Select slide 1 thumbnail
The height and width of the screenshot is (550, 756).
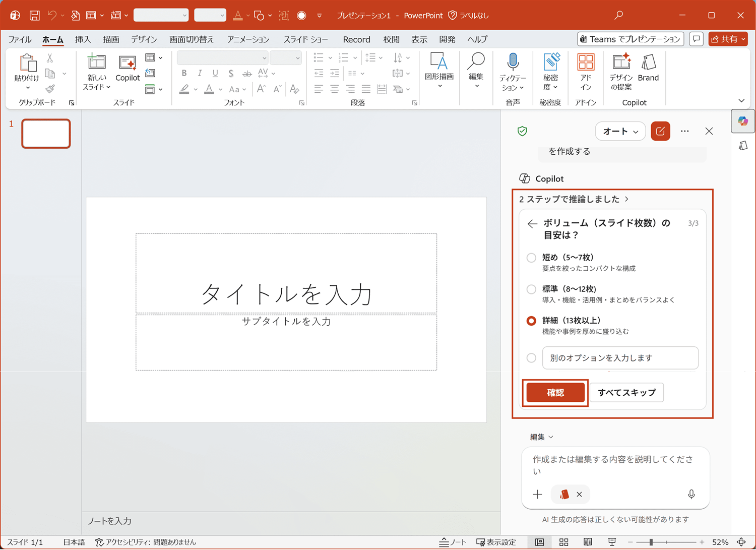click(46, 134)
